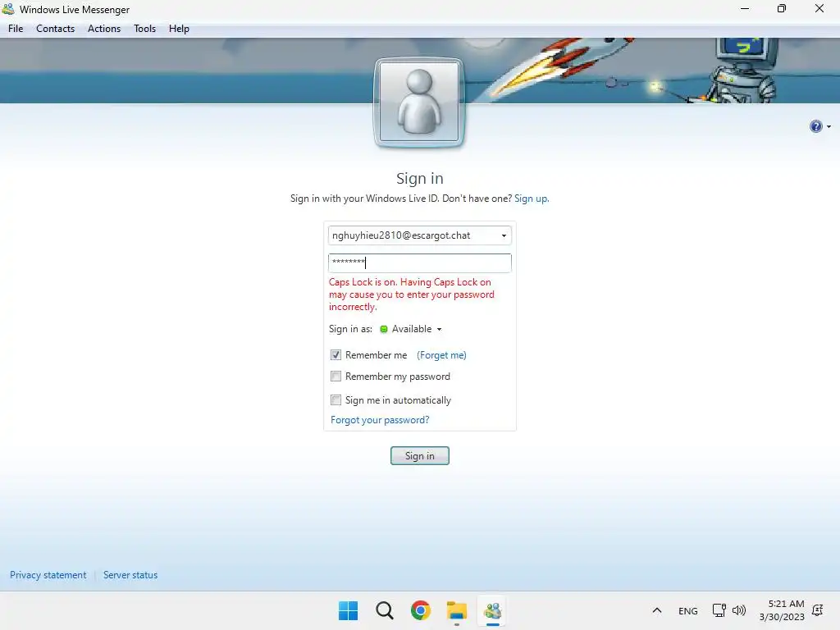Open the Help menu
The image size is (840, 630).
coord(179,29)
